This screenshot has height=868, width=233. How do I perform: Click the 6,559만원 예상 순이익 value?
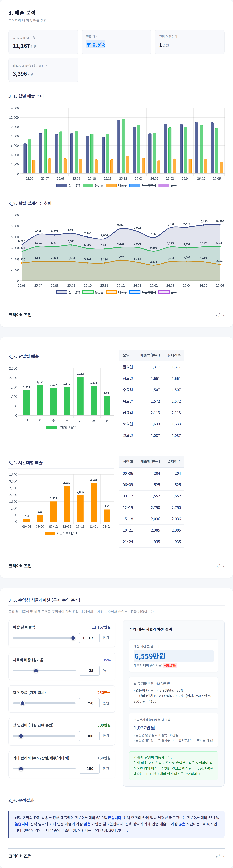click(x=150, y=656)
